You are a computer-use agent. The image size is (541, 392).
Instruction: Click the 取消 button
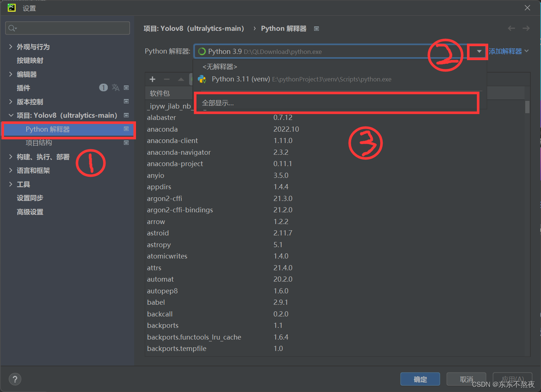click(466, 379)
